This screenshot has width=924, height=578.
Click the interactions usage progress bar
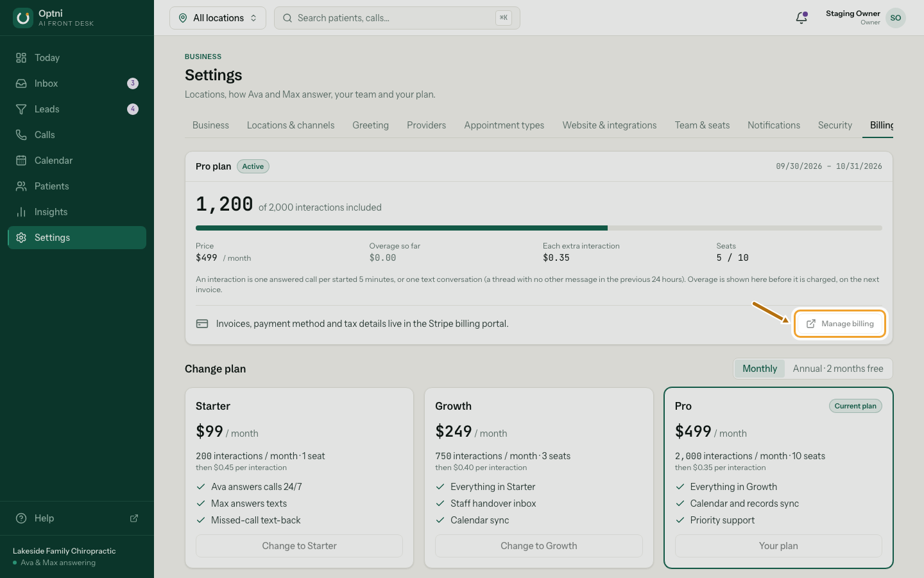coord(539,228)
